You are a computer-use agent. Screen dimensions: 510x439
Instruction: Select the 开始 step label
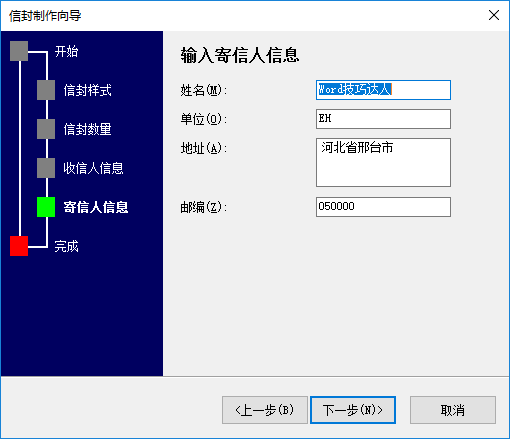66,51
